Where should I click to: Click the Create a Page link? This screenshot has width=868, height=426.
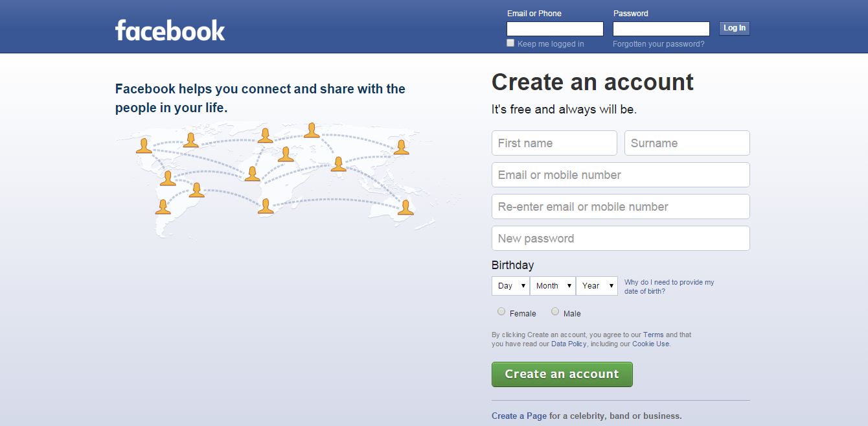point(520,416)
